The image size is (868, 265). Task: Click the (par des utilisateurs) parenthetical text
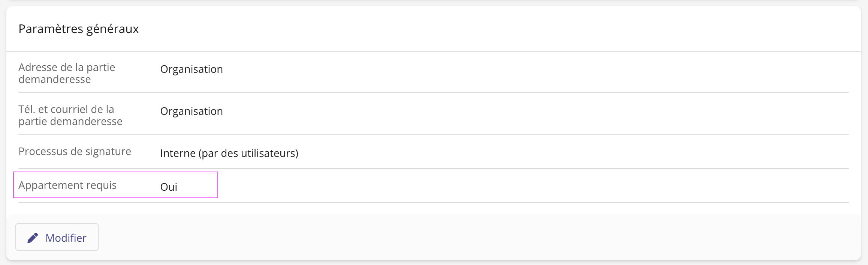[x=248, y=154]
